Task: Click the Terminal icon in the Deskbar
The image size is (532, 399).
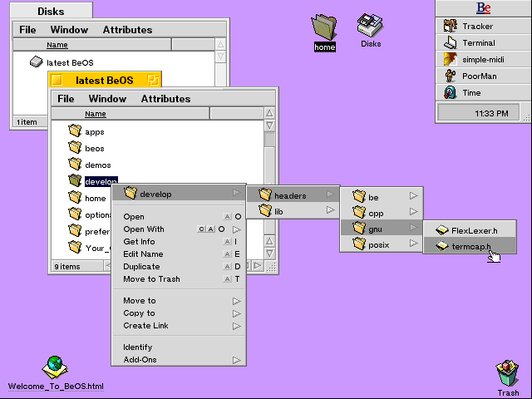Action: pos(451,42)
